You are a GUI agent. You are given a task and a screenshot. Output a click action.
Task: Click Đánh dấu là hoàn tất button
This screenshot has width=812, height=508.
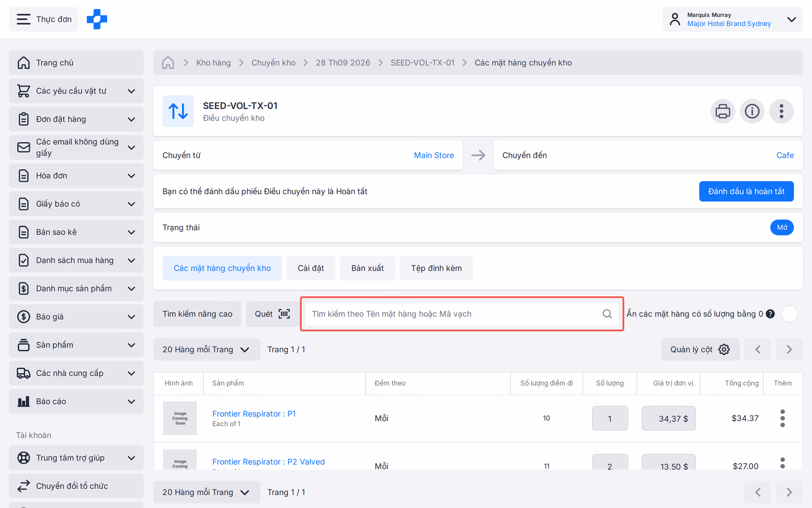[x=746, y=192]
